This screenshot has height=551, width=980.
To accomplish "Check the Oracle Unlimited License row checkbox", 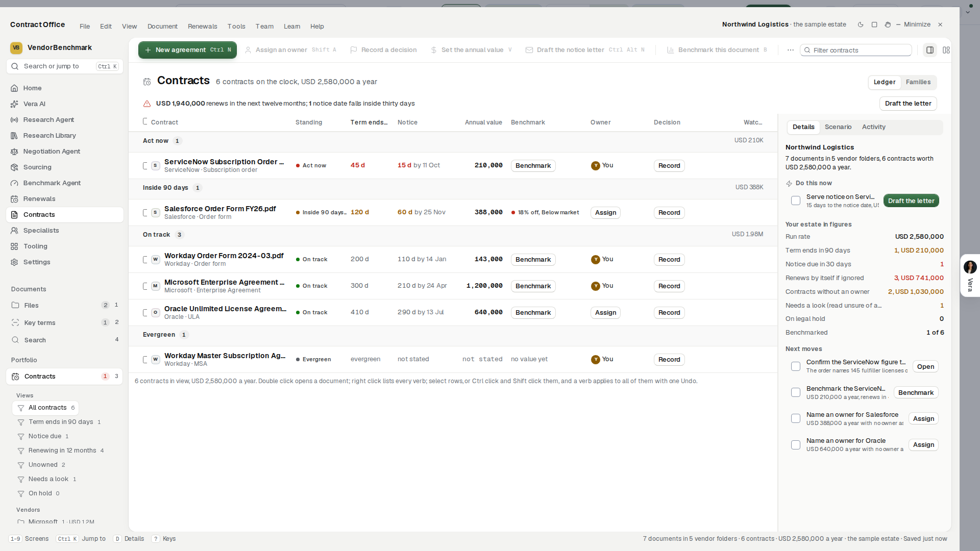I will click(x=145, y=312).
